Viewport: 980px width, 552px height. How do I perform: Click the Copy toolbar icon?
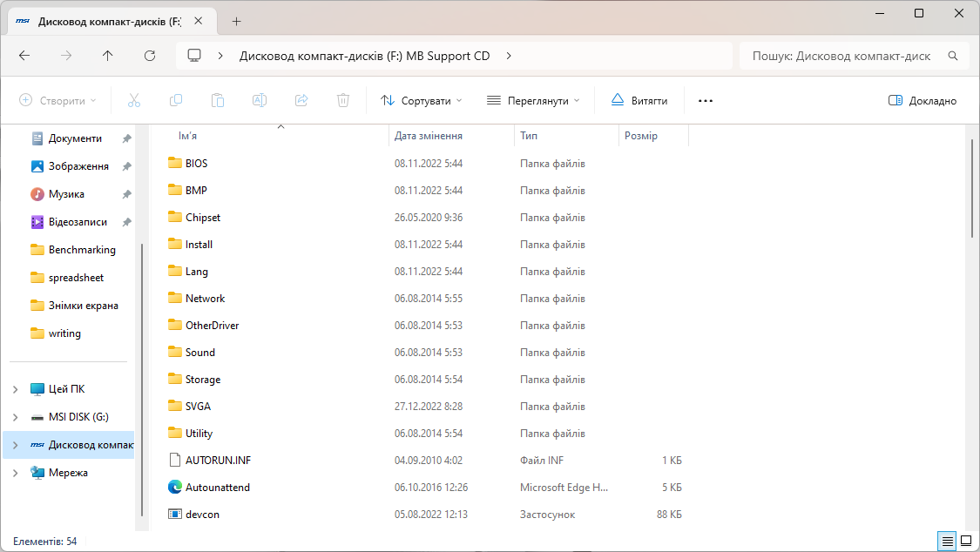176,100
